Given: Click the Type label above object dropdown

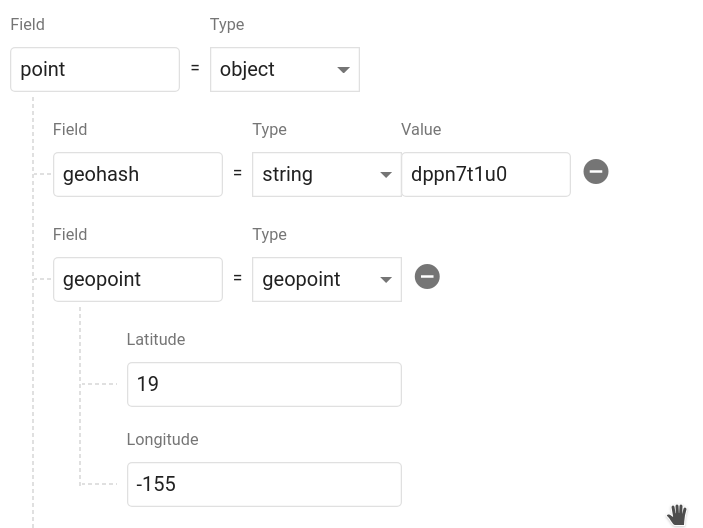Looking at the screenshot, I should (227, 24).
